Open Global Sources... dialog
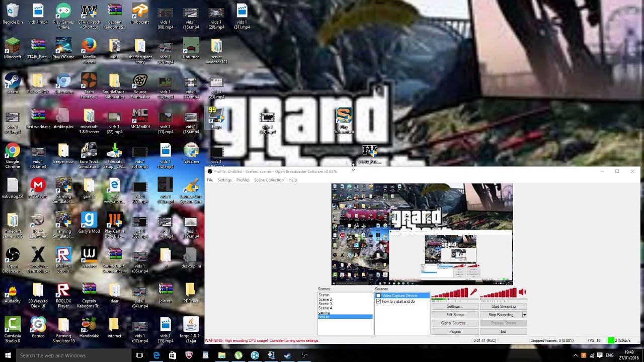This screenshot has height=362, width=644. [x=455, y=323]
